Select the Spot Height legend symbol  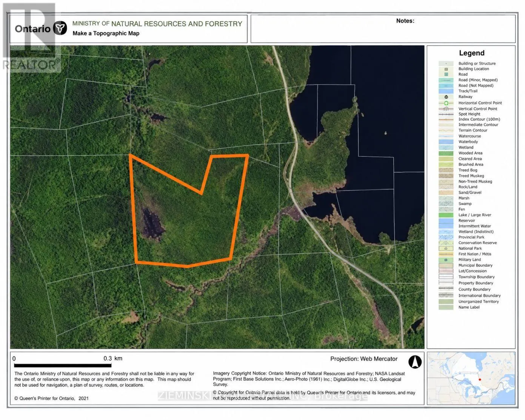(446, 114)
